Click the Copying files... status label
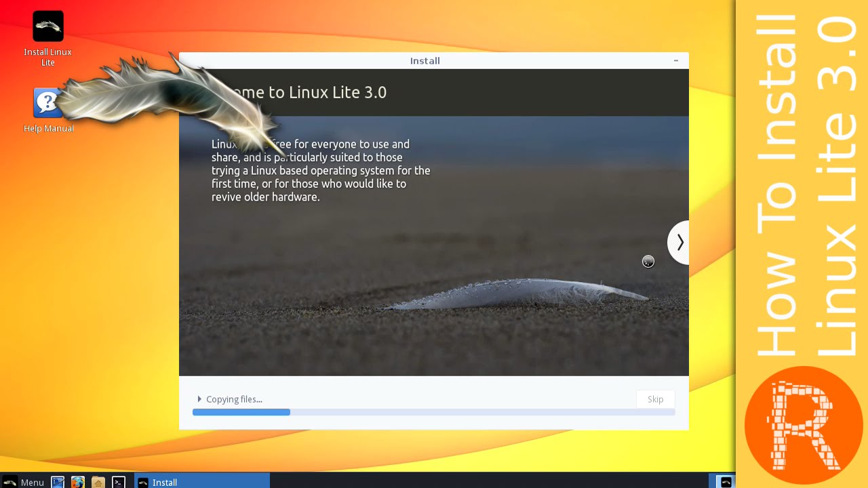This screenshot has height=488, width=868. click(234, 399)
